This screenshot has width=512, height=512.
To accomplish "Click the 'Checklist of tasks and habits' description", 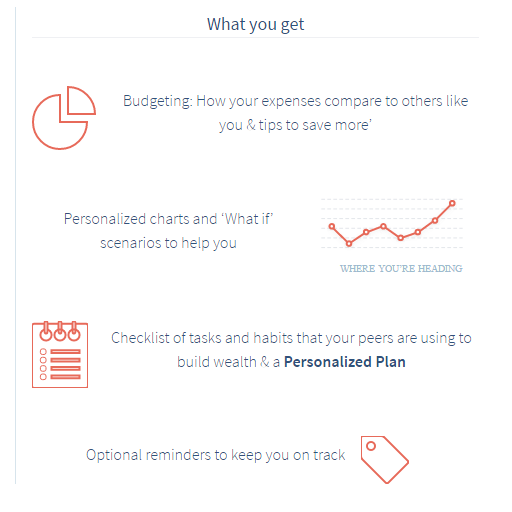I will (291, 350).
